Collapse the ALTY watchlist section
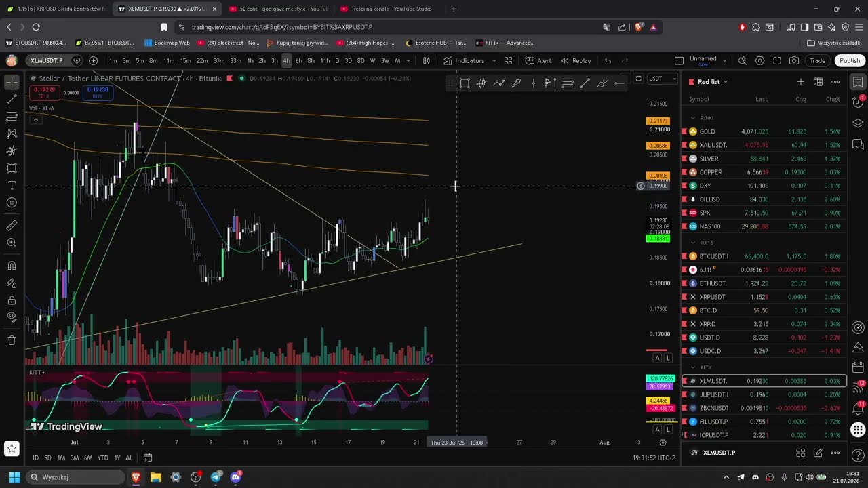868x488 pixels. point(692,367)
